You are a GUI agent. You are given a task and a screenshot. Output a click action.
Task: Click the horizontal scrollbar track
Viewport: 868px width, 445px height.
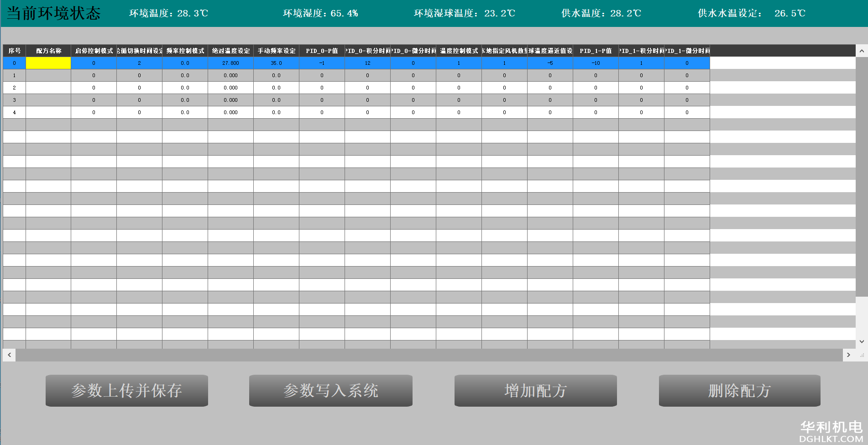[x=429, y=355]
